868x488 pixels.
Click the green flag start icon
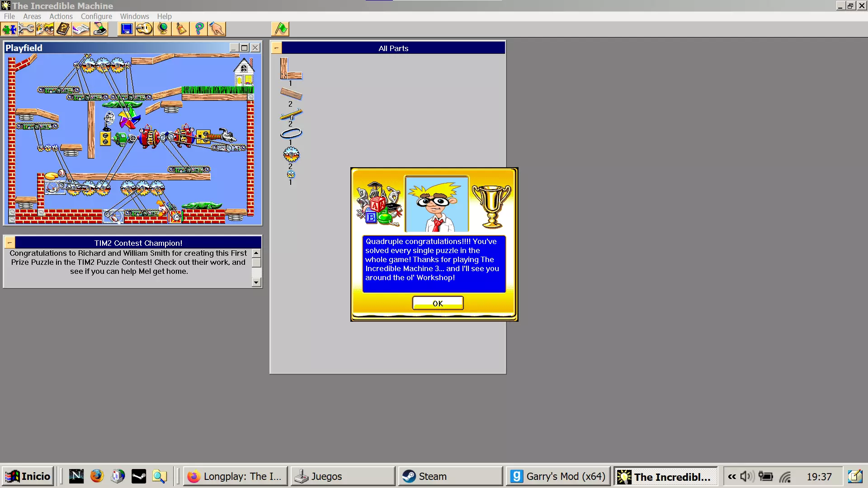tap(280, 29)
